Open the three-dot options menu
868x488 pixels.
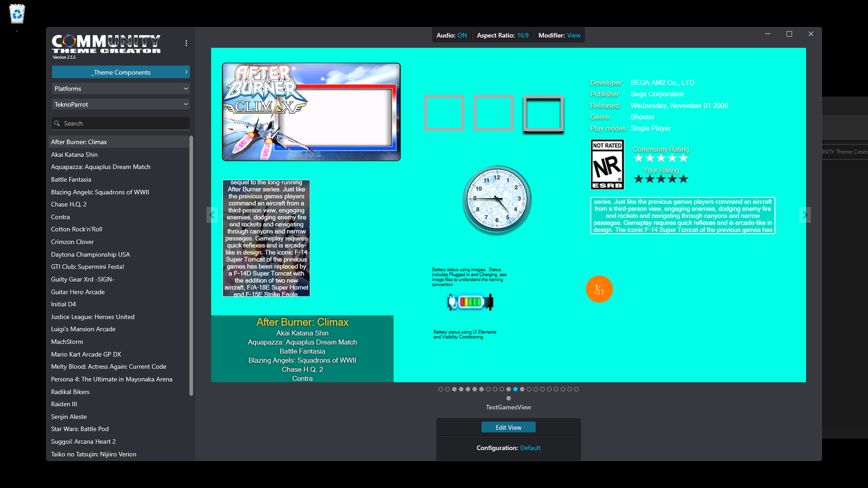186,43
